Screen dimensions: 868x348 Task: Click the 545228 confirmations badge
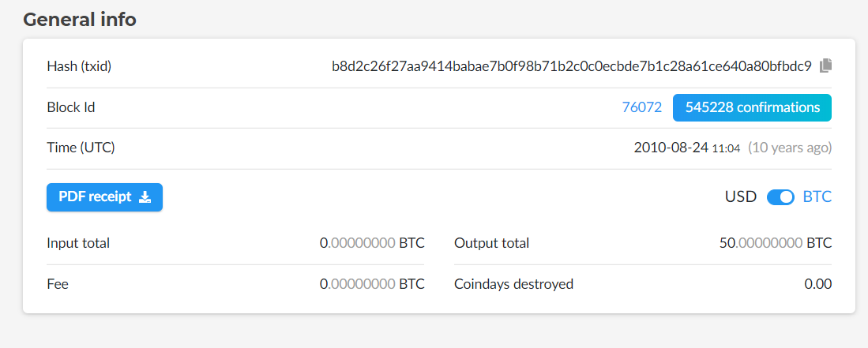click(753, 107)
